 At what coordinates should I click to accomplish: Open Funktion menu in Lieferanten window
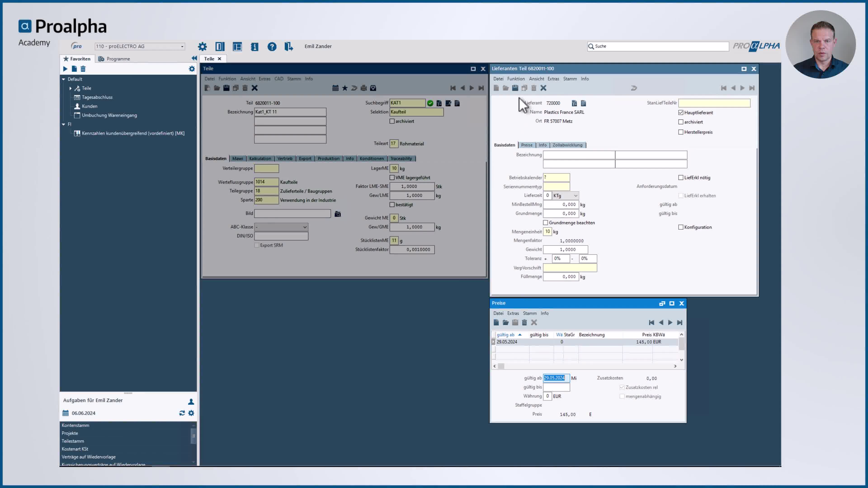coord(516,79)
